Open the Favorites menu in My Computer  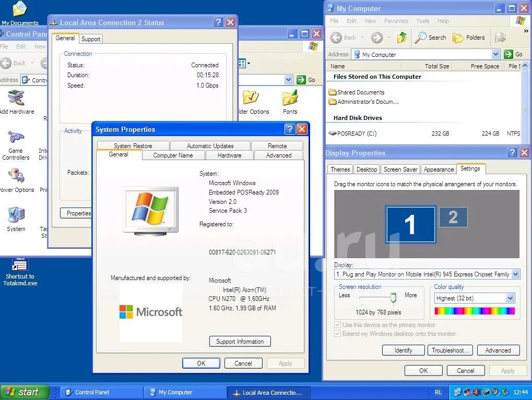[x=396, y=21]
